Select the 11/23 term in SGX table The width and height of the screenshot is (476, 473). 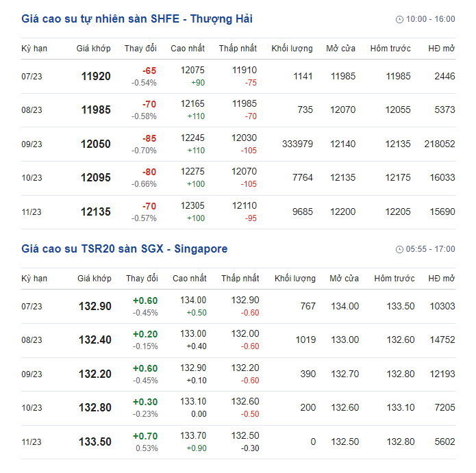pyautogui.click(x=32, y=442)
